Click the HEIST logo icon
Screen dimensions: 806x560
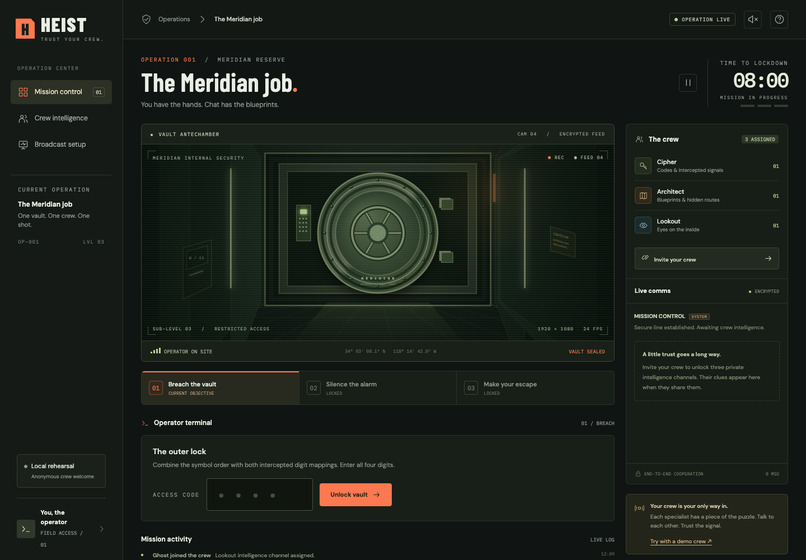(x=25, y=28)
